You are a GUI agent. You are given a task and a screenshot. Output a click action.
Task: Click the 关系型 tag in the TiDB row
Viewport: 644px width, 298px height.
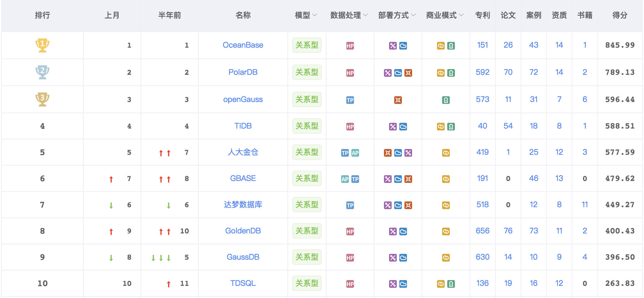coord(307,126)
